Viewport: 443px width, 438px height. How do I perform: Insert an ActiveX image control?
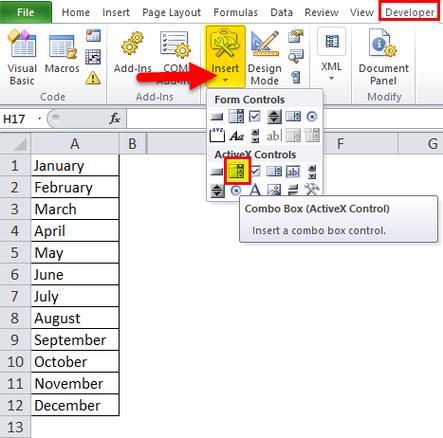[274, 190]
